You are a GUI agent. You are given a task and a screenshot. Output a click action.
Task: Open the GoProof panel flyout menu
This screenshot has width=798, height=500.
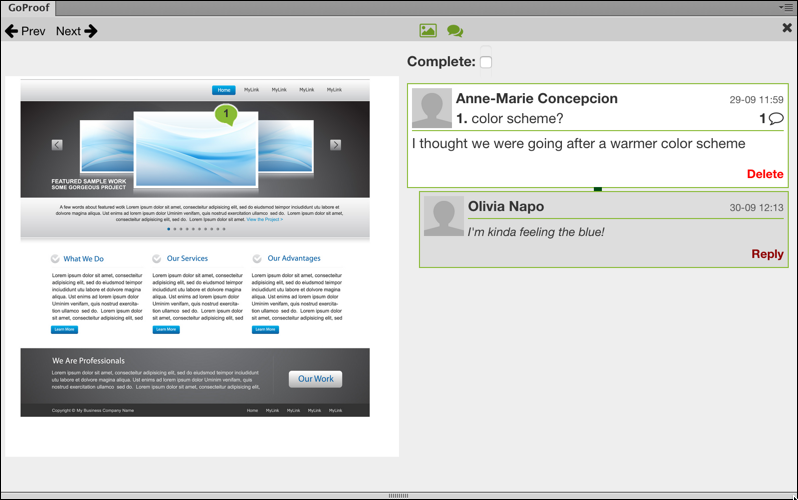point(786,7)
